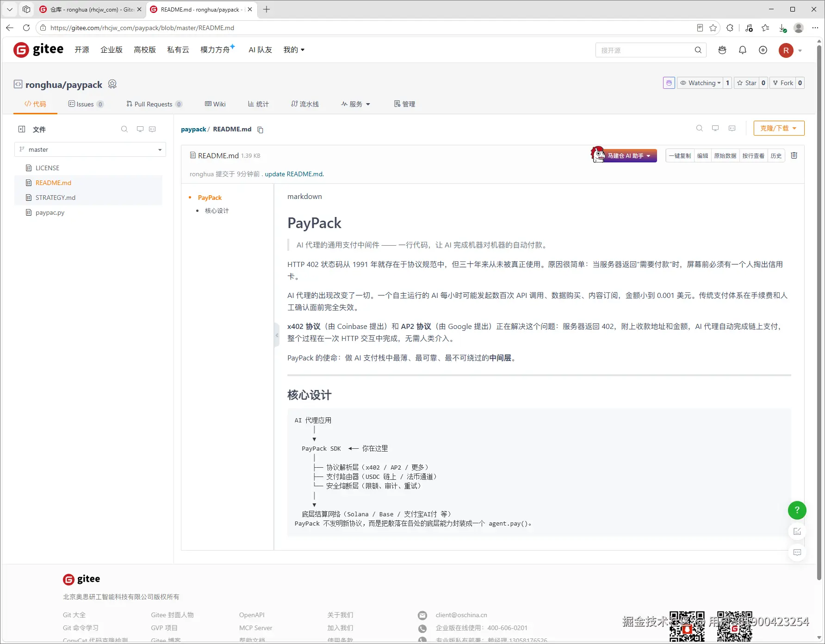Click the floating edit feedback icon
Viewport: 825px width, 644px height.
coord(797,531)
